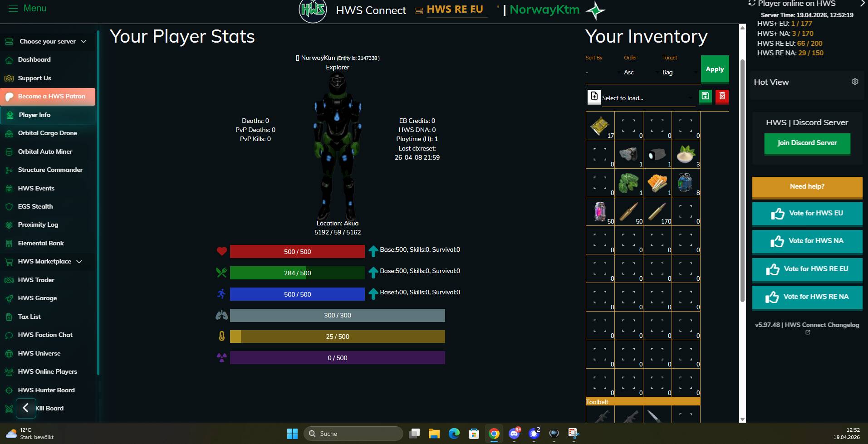Click Join Discord Server button

coord(807,143)
